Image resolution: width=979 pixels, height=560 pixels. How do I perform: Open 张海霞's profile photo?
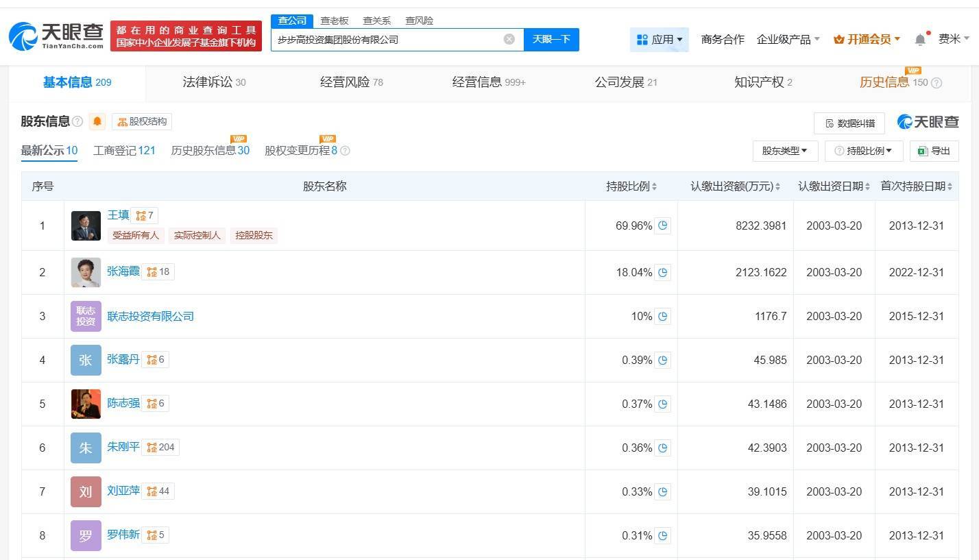[86, 272]
